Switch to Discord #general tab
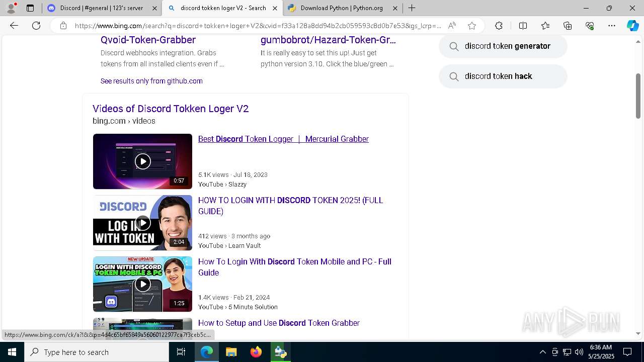Image resolution: width=644 pixels, height=362 pixels. coord(102,8)
